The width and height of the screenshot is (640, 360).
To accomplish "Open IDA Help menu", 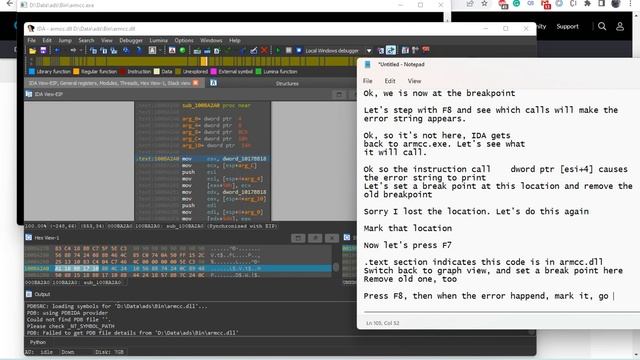I will 235,40.
